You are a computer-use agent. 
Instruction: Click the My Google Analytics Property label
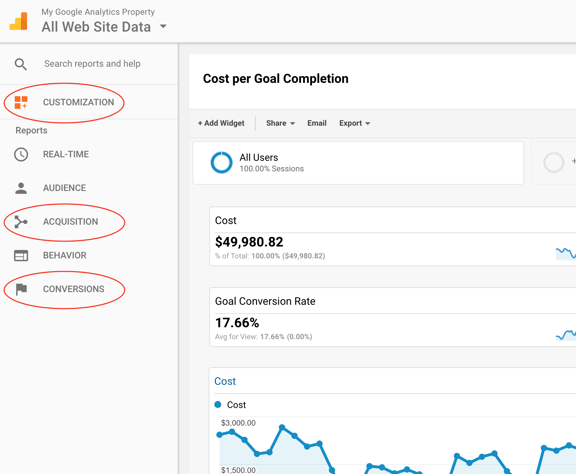tap(98, 12)
